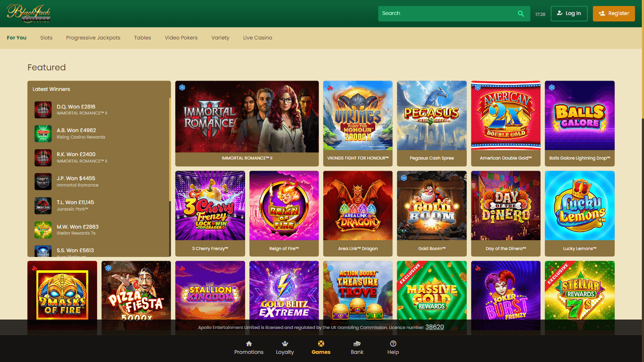
Task: Open the Pegasus Cash Spree tile
Action: coord(432,124)
